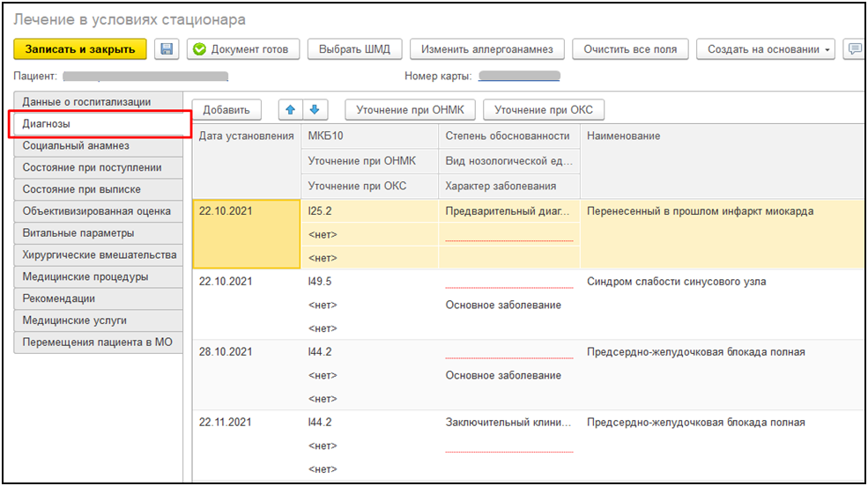Click the move row down arrow

point(315,110)
